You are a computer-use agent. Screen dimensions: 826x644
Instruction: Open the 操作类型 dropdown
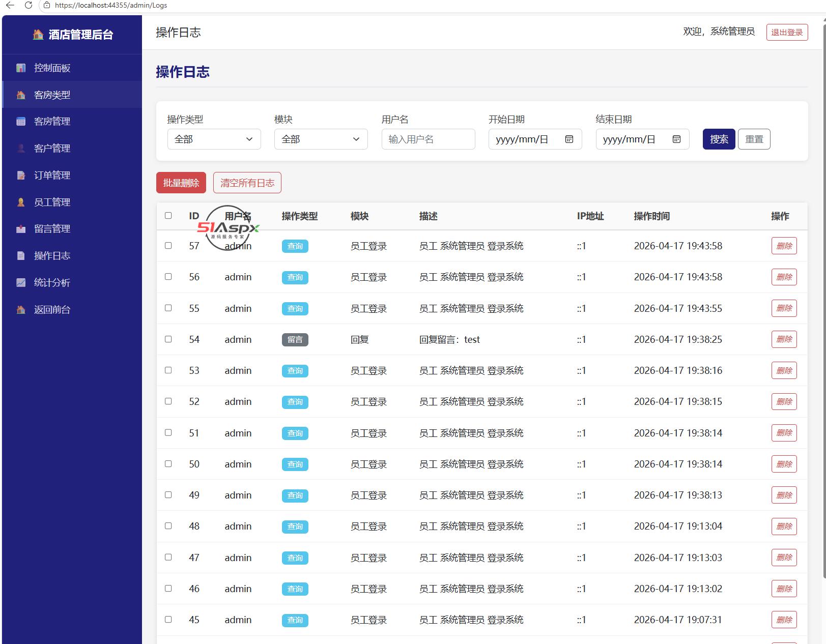click(214, 139)
